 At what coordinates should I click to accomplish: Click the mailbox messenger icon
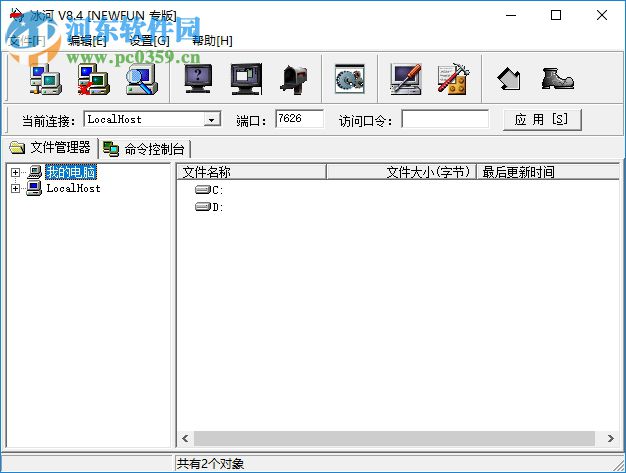294,79
